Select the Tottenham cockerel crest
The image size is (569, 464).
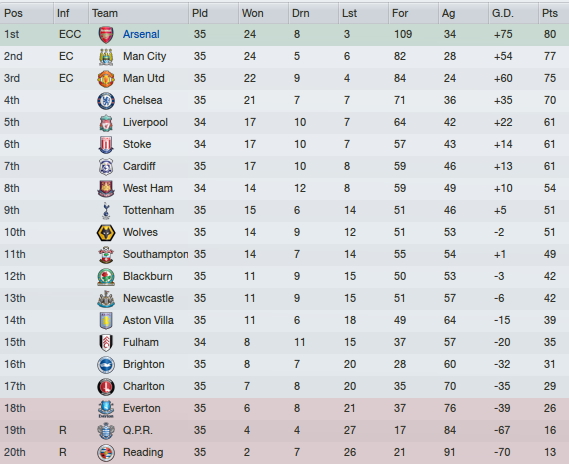coord(106,211)
